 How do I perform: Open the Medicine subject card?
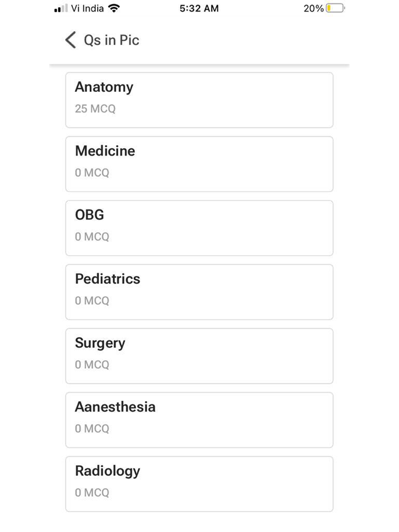[x=199, y=164]
